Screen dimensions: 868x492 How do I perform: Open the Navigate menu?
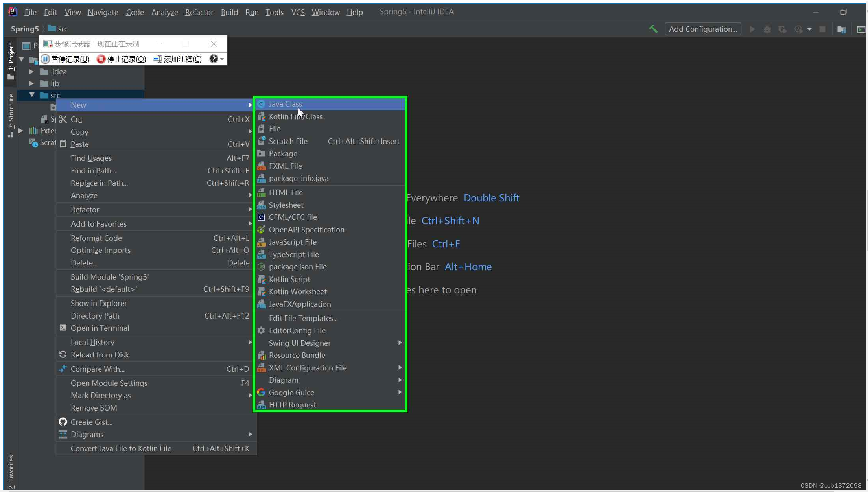click(x=103, y=12)
